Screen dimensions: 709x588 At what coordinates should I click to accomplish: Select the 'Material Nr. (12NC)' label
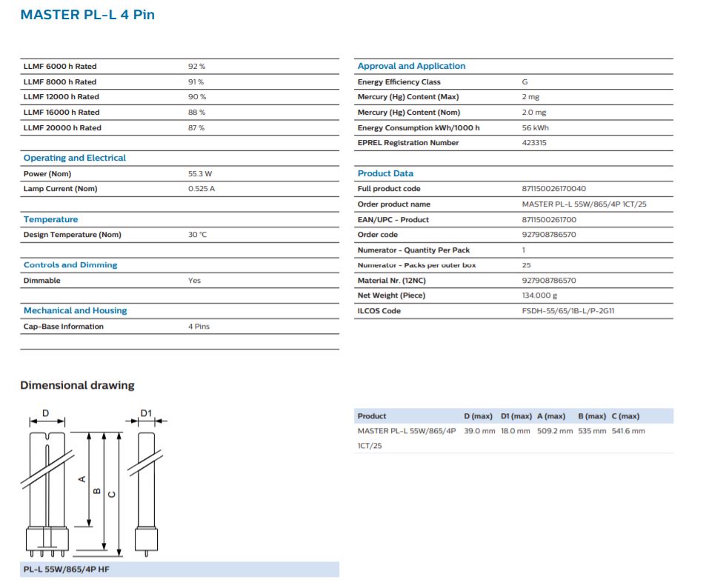[x=392, y=280]
